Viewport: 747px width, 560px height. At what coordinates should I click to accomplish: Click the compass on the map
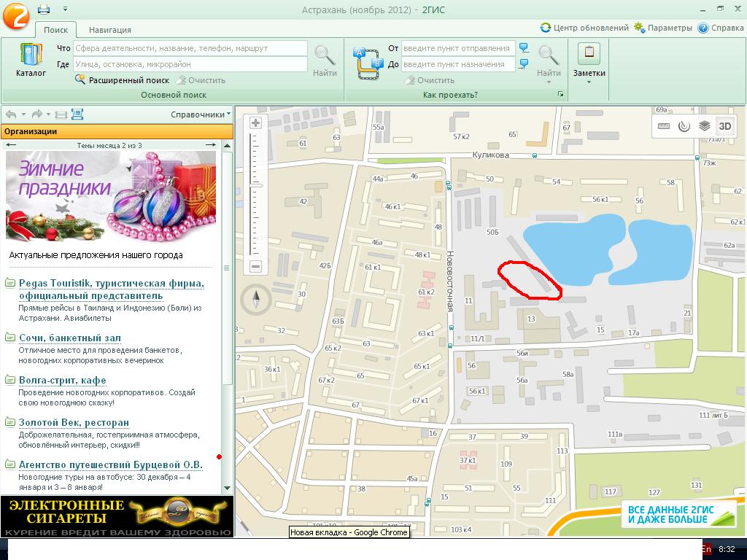point(256,299)
